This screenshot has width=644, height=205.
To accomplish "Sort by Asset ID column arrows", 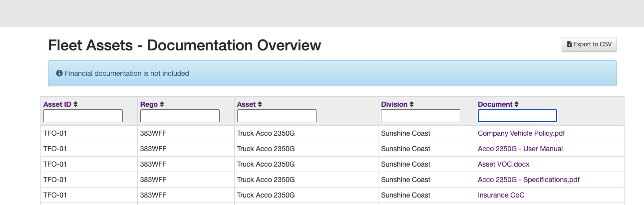I will click(75, 104).
